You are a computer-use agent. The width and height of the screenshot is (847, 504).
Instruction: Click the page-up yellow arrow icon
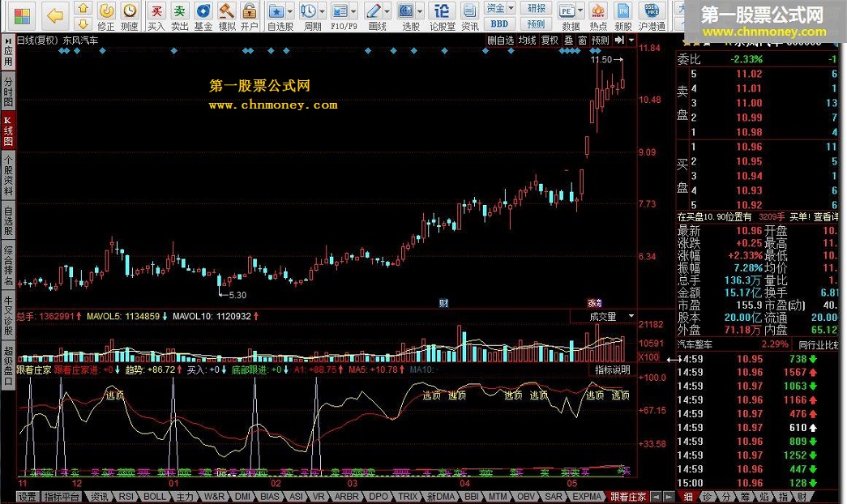83,8
